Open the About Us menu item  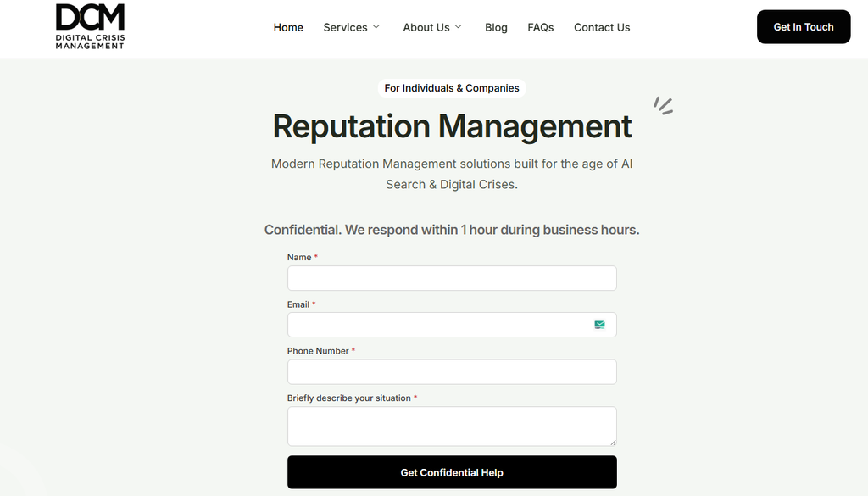[x=426, y=27]
